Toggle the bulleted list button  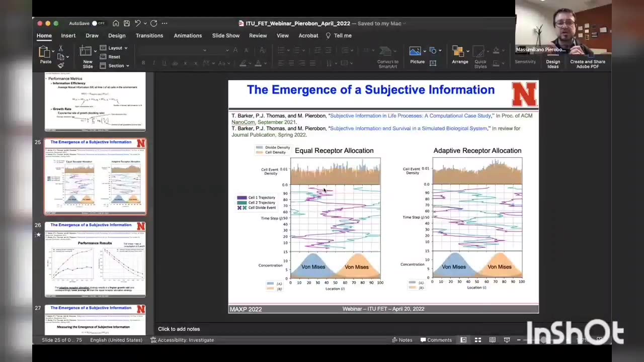pyautogui.click(x=281, y=50)
